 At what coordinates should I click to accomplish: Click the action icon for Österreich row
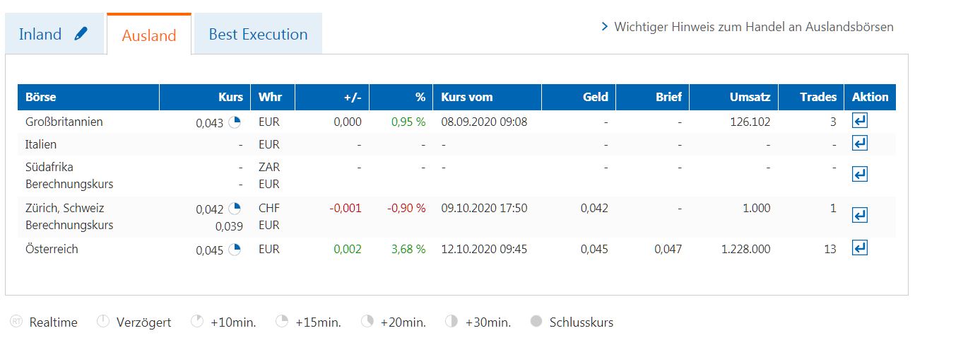(x=860, y=248)
